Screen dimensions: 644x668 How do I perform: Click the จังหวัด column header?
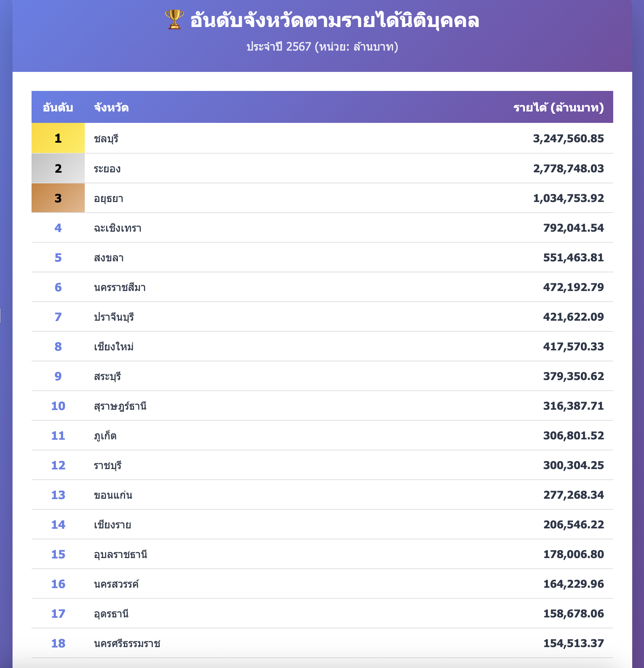click(x=111, y=108)
